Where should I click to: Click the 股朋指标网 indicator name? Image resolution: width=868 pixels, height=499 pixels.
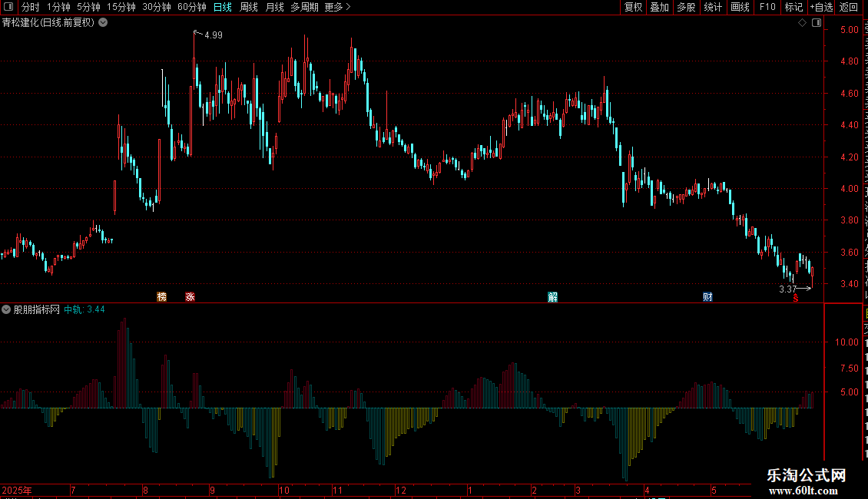[x=37, y=310]
